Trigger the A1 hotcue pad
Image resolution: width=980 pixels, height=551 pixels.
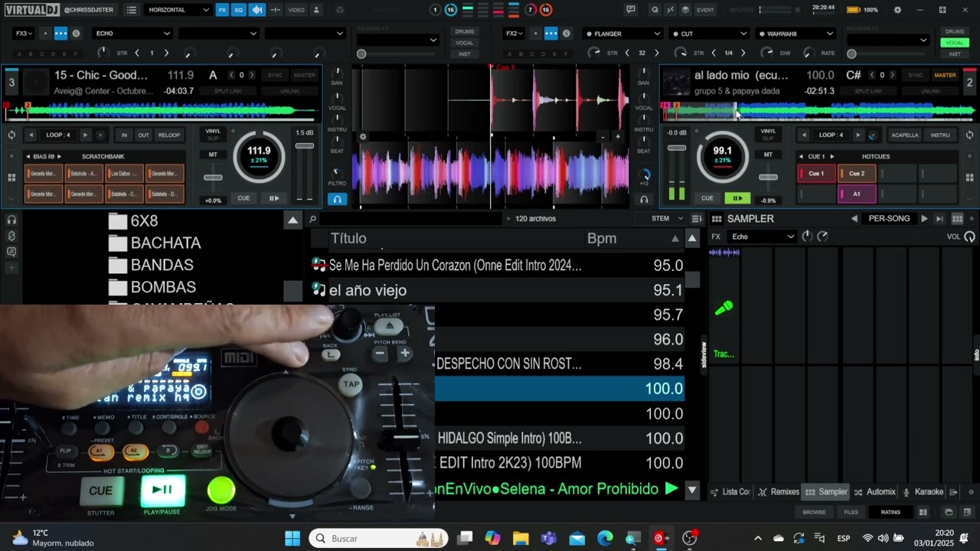(857, 194)
